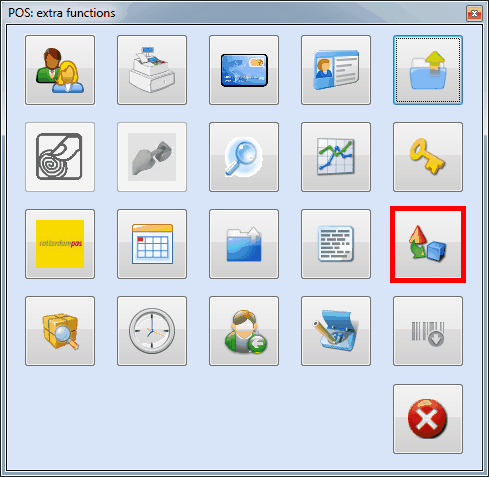This screenshot has height=477, width=489.
Task: Click the folder with green upload arrow
Action: (428, 70)
